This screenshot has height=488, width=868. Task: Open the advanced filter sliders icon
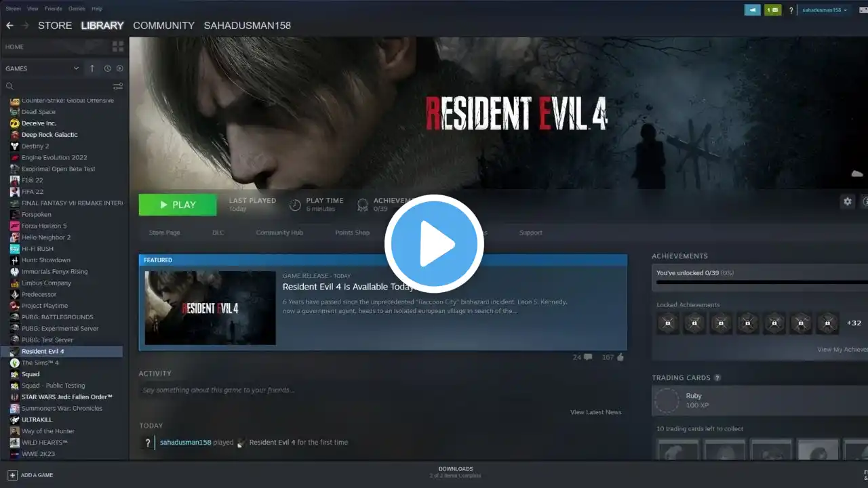point(118,86)
